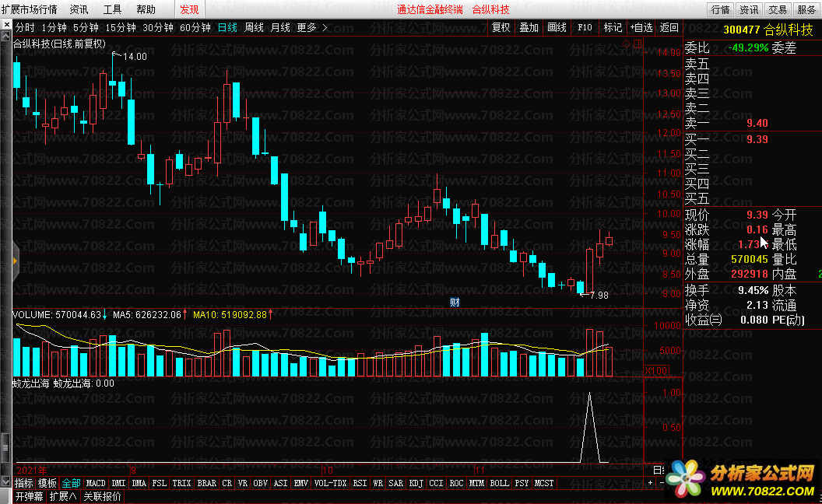Open the 资讯 menu in the menu bar
This screenshot has width=822, height=504.
tap(79, 9)
